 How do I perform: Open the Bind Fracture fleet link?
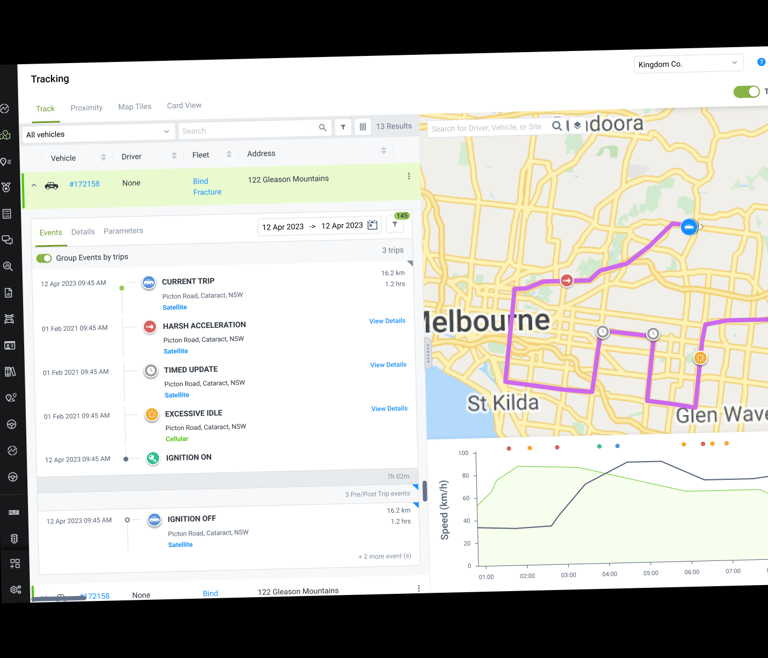(207, 187)
